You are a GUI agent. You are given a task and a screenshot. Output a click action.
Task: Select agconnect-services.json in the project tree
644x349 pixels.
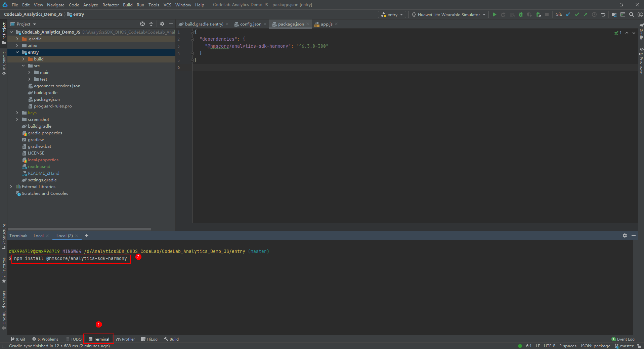click(57, 86)
